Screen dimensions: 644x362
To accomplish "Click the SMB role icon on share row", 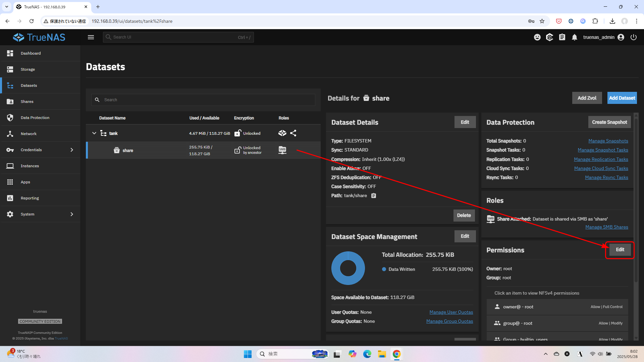I will [282, 150].
